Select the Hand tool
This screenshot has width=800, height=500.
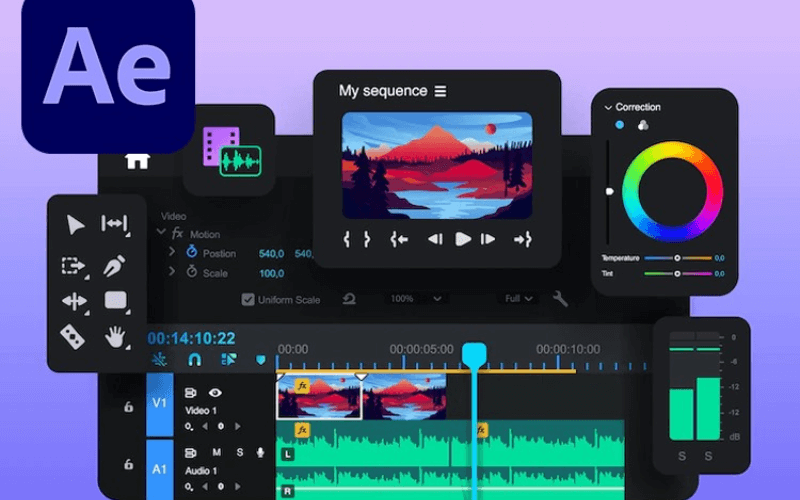coord(116,336)
